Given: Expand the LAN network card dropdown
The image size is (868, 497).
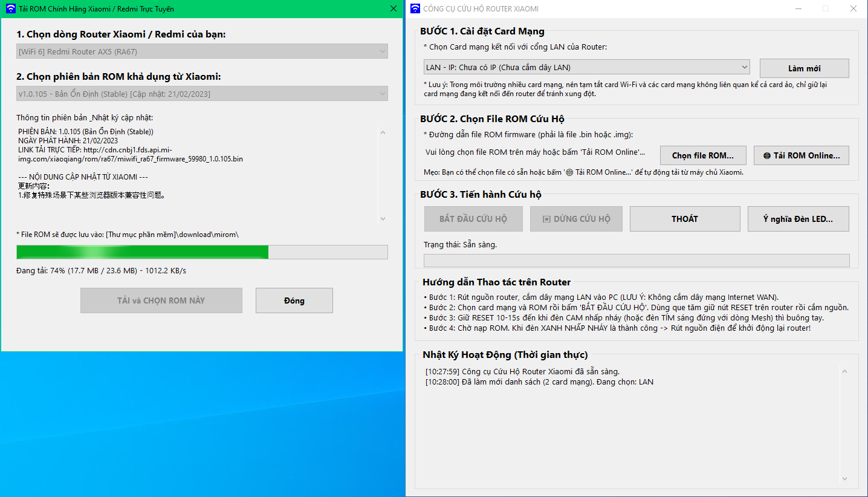Looking at the screenshot, I should tap(587, 67).
